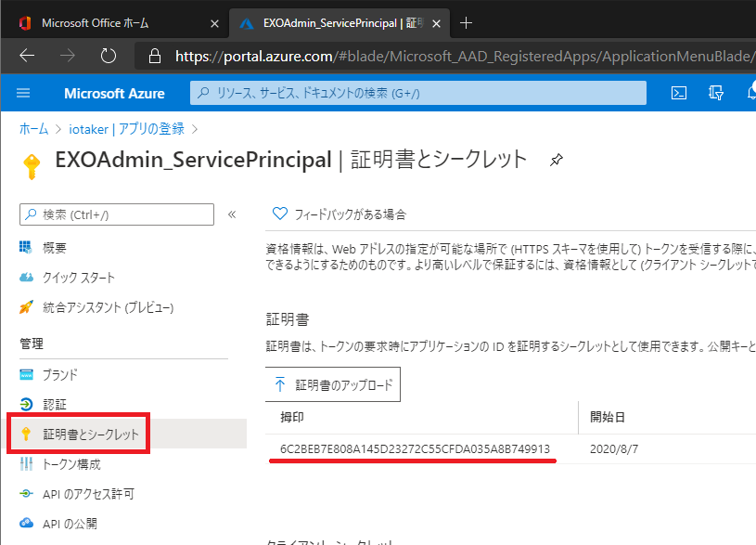
Task: Select 統合アシスタント (プレビュー) menu item
Action: tap(107, 307)
